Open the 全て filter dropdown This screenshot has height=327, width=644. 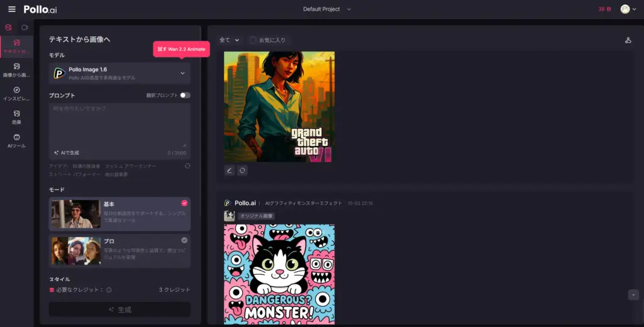229,40
